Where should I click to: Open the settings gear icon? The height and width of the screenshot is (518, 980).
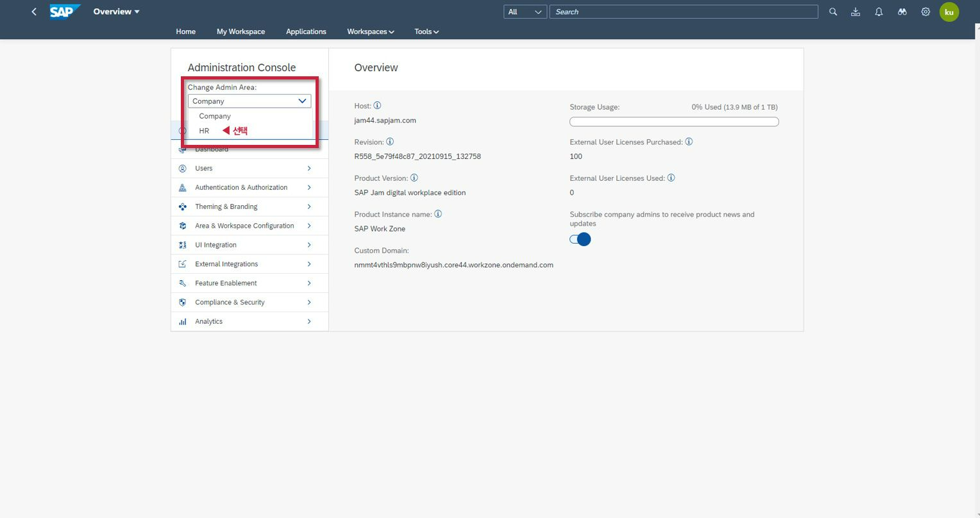click(925, 12)
